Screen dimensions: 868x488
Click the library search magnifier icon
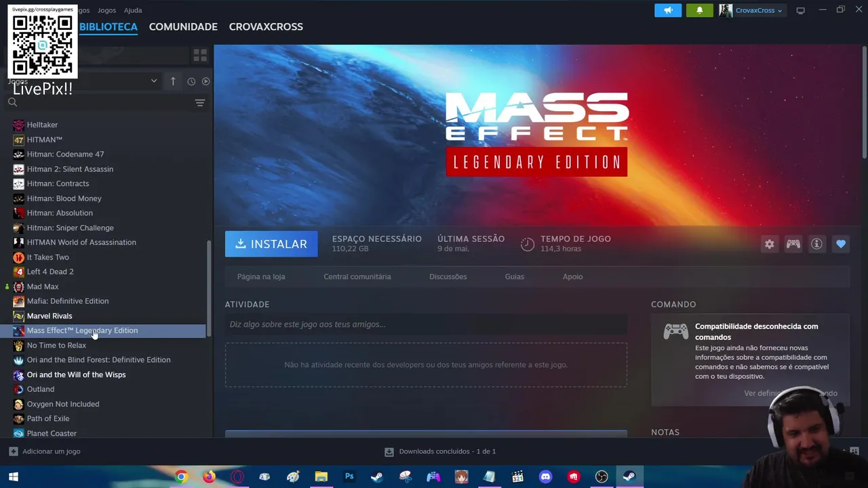pyautogui.click(x=12, y=102)
